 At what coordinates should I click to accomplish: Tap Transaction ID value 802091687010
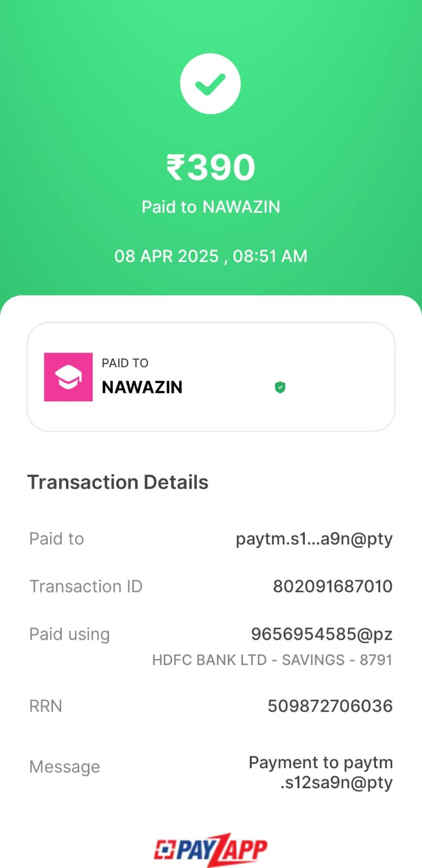pos(333,586)
